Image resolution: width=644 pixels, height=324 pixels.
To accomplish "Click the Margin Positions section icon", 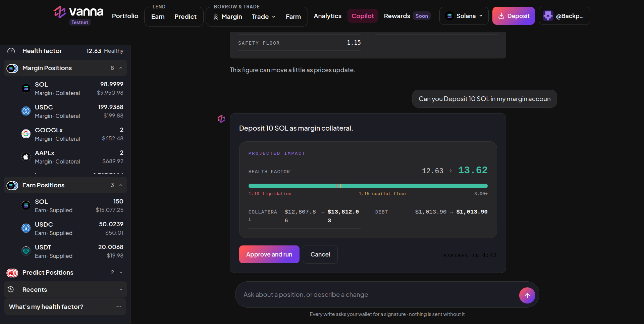I will (12, 68).
